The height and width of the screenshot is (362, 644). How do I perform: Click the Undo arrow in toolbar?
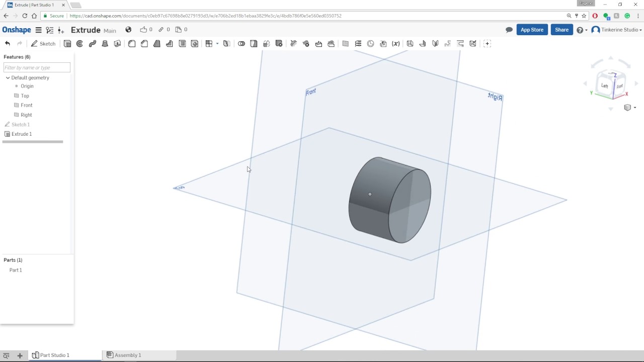click(x=8, y=44)
